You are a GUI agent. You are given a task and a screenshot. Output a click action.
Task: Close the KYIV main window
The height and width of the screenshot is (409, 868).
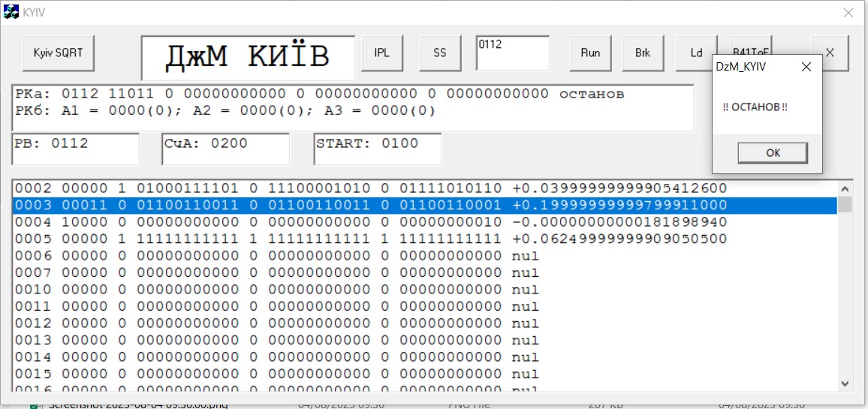click(x=848, y=13)
